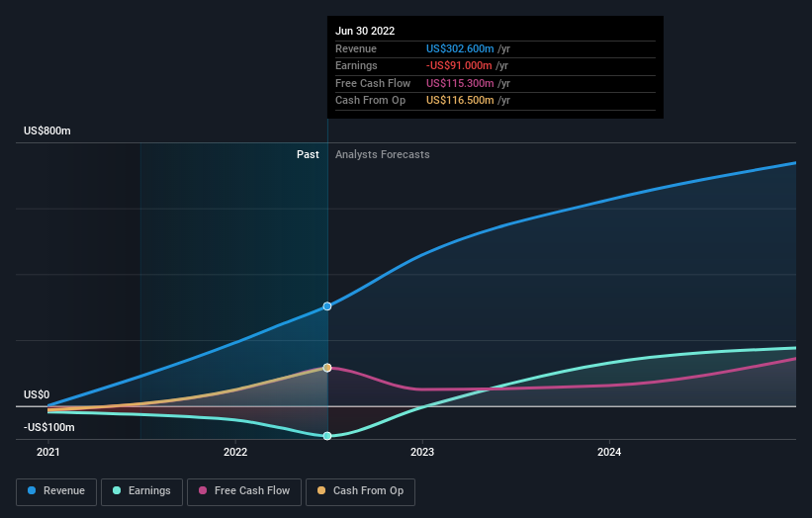
Task: Click the US$116.500m cash from op value
Action: (x=460, y=101)
